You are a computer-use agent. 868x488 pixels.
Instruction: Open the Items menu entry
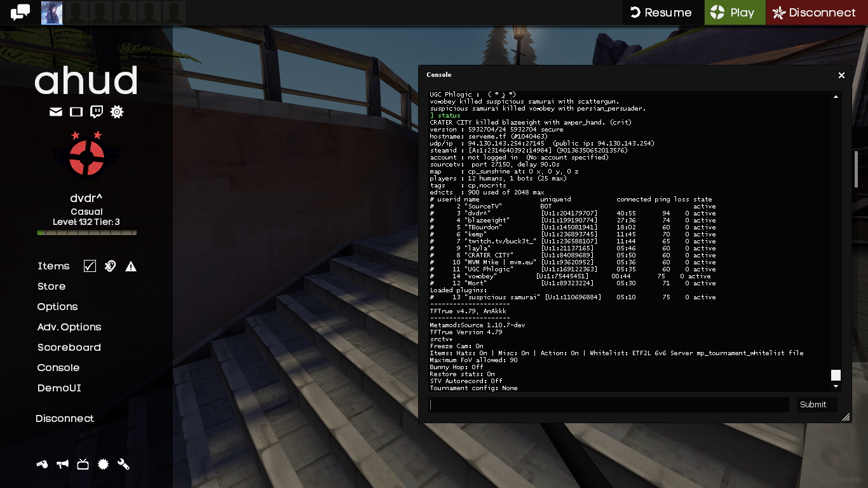pyautogui.click(x=53, y=266)
